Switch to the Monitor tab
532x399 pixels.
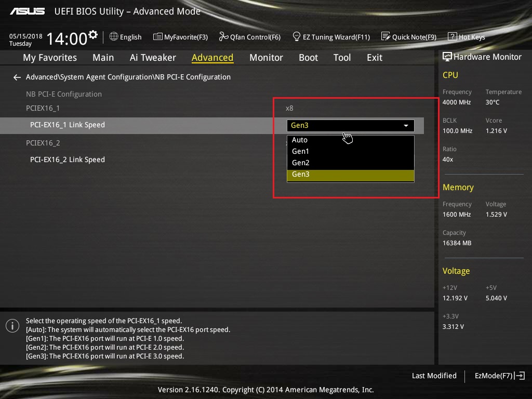[x=266, y=58]
